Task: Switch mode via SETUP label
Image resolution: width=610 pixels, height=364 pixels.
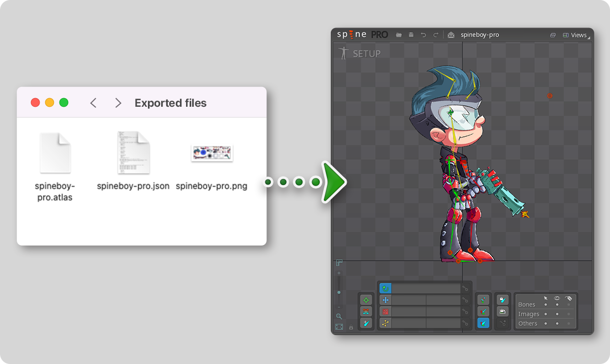Action: click(x=366, y=53)
